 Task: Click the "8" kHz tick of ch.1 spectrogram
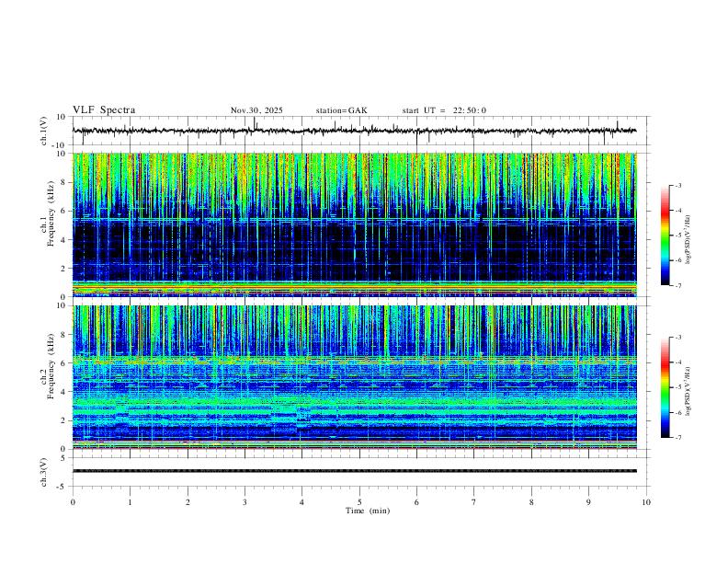(x=64, y=182)
